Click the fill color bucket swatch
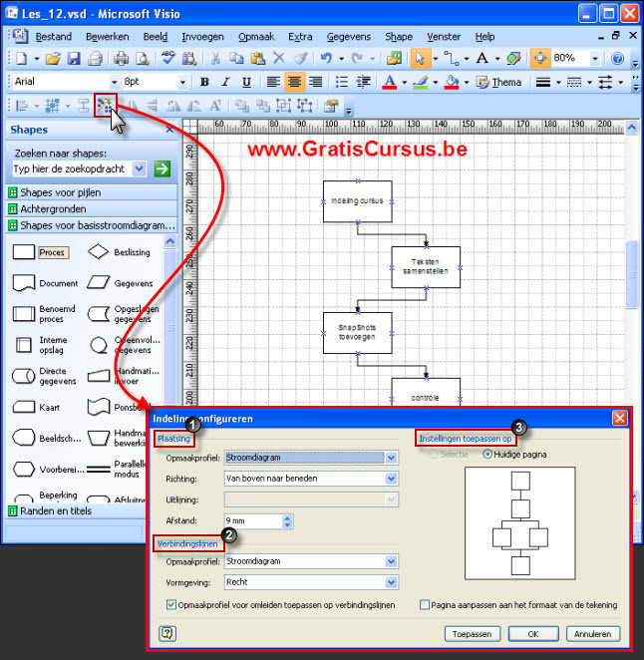This screenshot has height=660, width=644. pyautogui.click(x=452, y=82)
